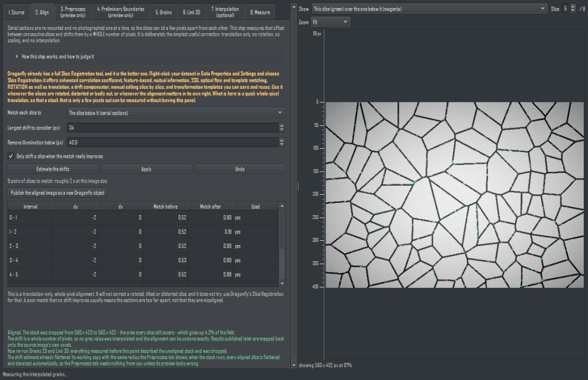
Task: Open the 'Match each slice to' dropdown
Action: coord(176,112)
